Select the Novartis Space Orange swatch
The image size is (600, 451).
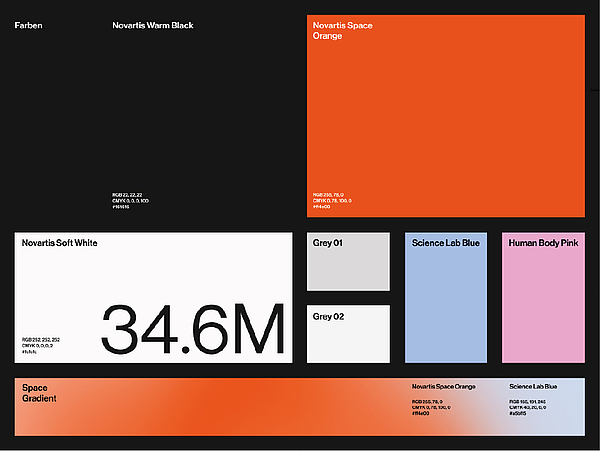(446, 116)
